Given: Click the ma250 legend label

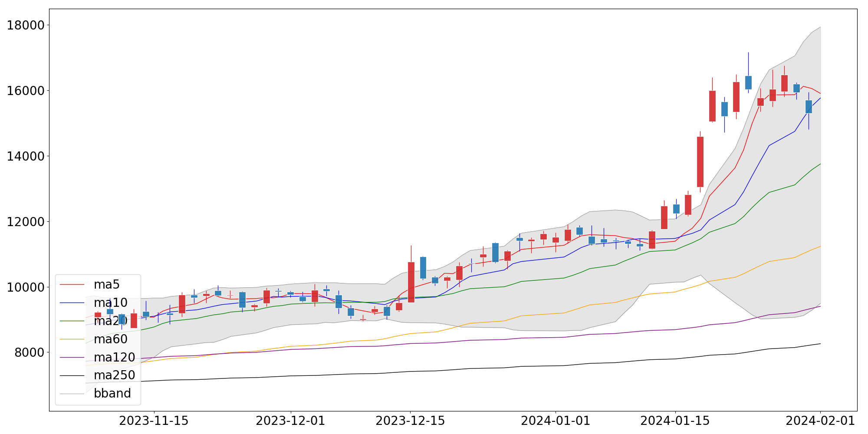Looking at the screenshot, I should (115, 375).
